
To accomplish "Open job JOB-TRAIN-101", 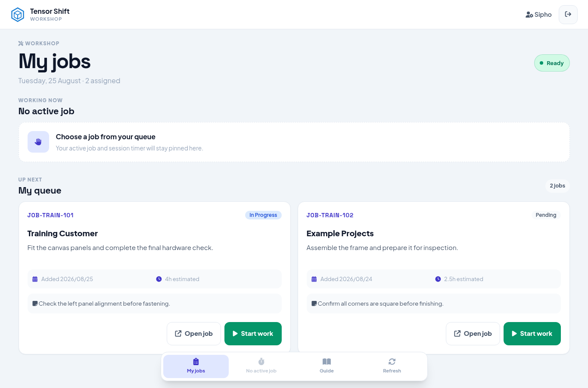I will [x=194, y=334].
